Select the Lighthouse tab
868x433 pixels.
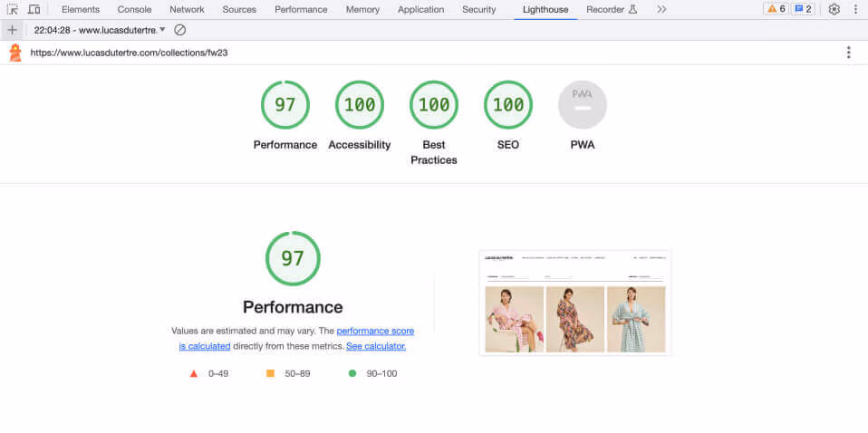pyautogui.click(x=545, y=9)
